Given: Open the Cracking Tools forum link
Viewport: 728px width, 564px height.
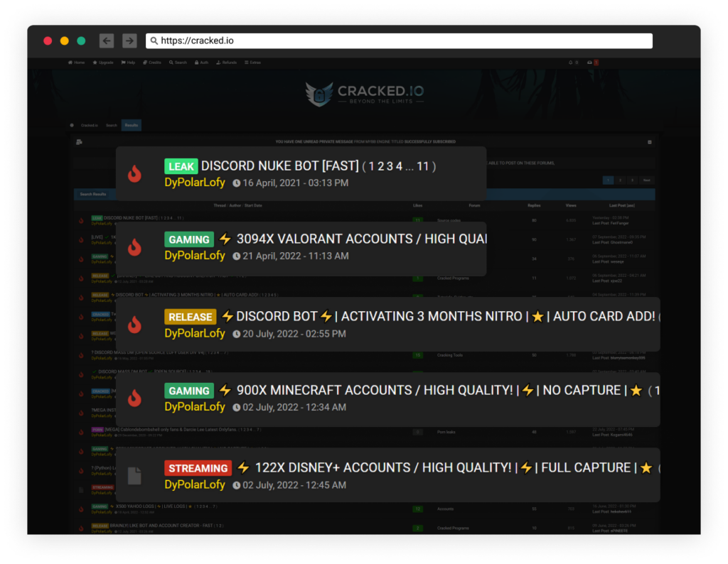Looking at the screenshot, I should [x=450, y=355].
